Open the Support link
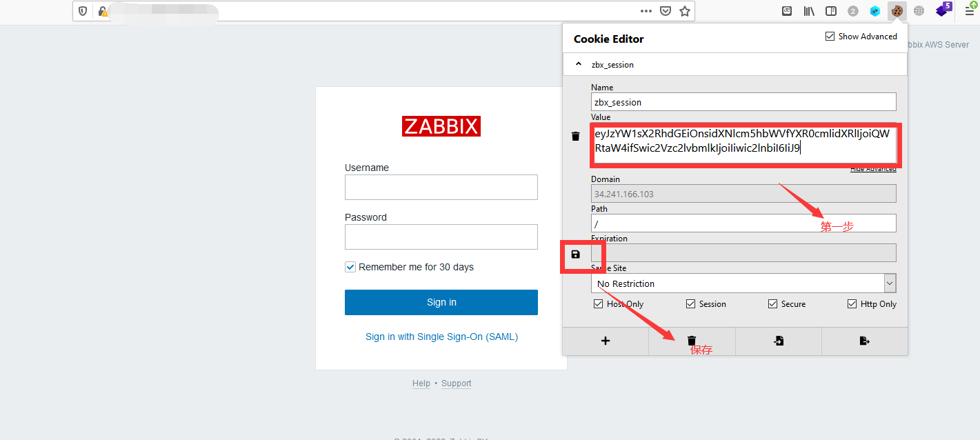 point(457,383)
